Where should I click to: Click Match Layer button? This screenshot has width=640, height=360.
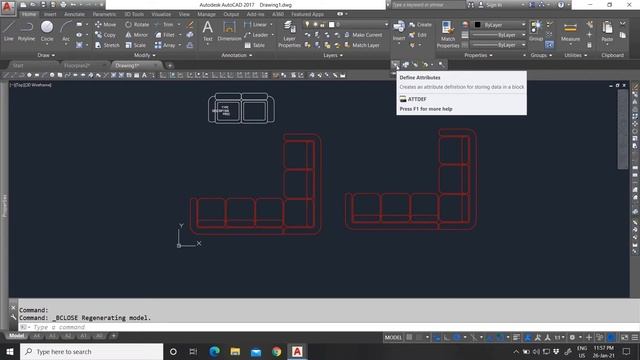click(362, 45)
